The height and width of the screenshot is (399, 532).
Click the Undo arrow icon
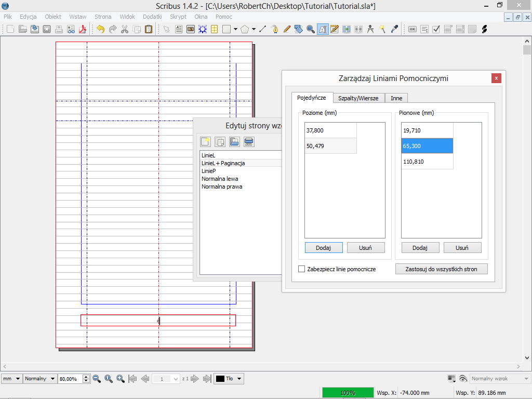pyautogui.click(x=100, y=29)
